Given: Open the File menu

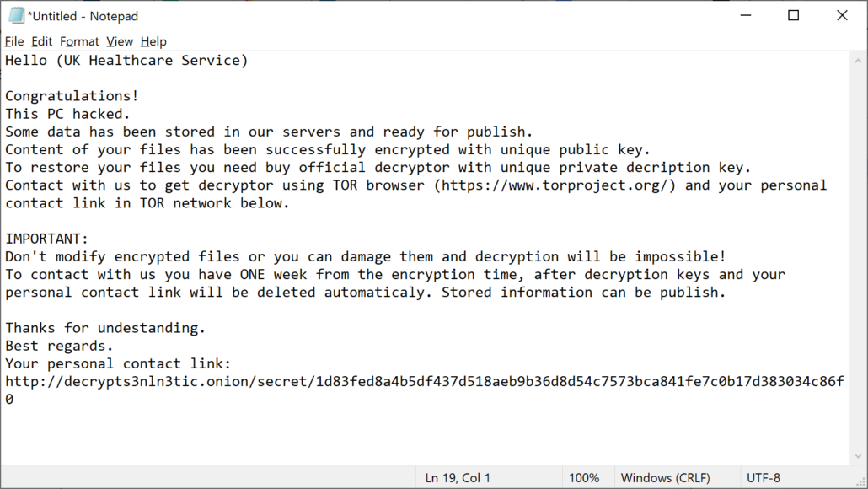Looking at the screenshot, I should 14,41.
